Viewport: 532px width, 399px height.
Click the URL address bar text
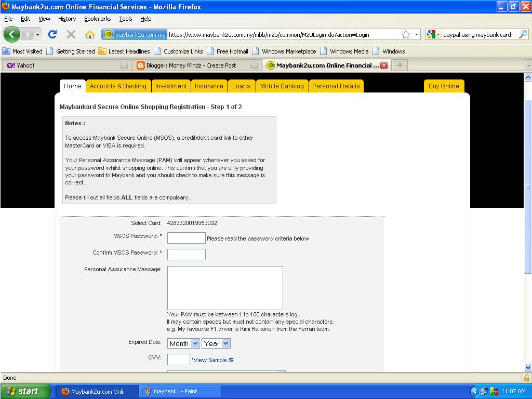[x=269, y=35]
